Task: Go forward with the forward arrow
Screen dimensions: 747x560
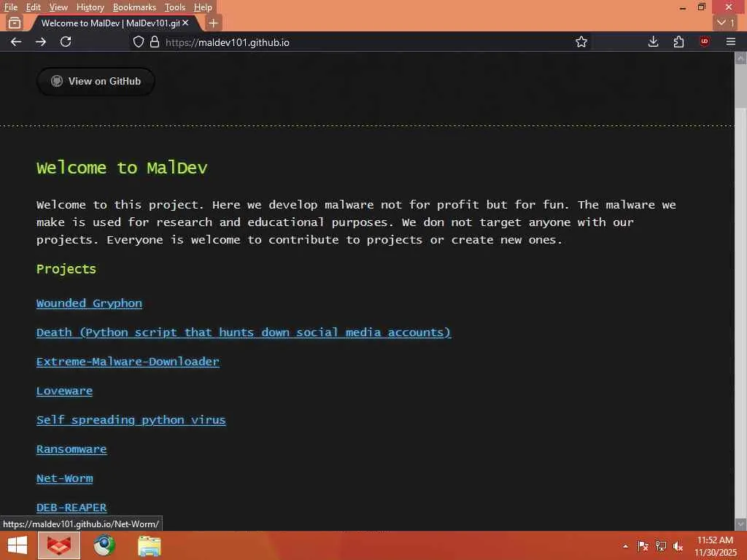Action: pos(41,42)
